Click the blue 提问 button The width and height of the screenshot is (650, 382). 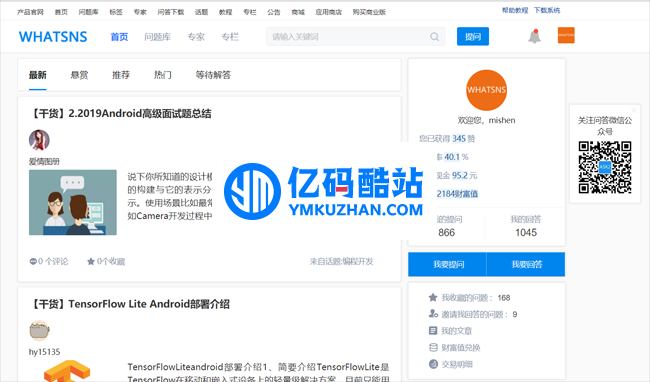pos(473,36)
